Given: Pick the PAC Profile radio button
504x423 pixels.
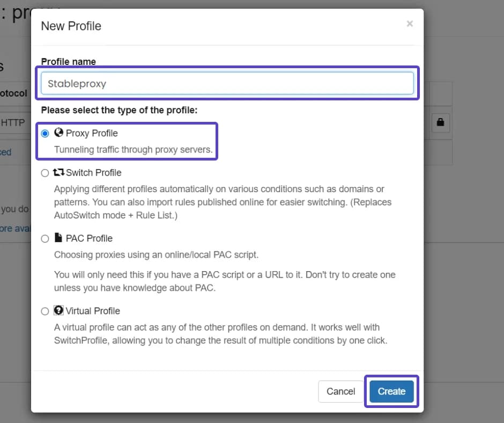Looking at the screenshot, I should point(45,238).
